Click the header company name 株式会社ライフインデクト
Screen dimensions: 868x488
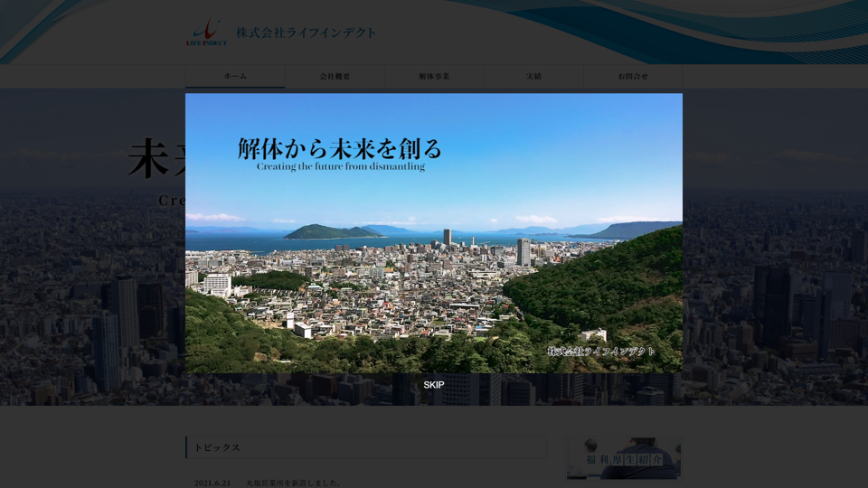[x=306, y=33]
